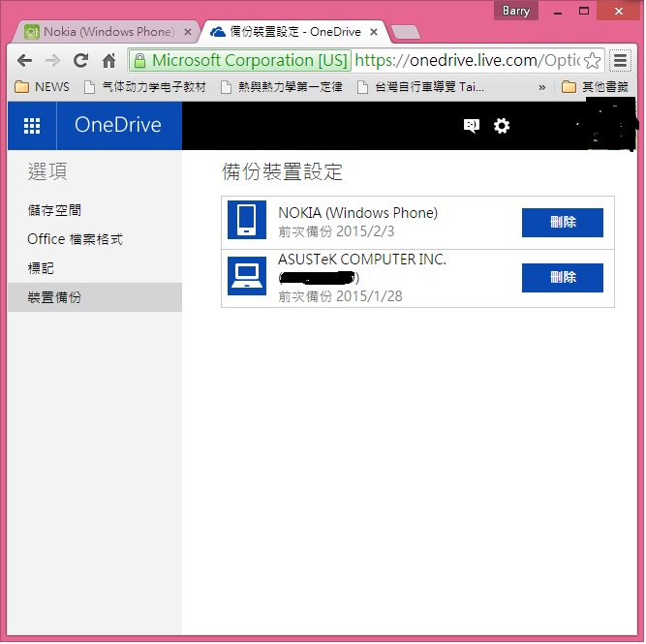Open the feedback chat icon
This screenshot has height=644, width=646.
pyautogui.click(x=472, y=125)
